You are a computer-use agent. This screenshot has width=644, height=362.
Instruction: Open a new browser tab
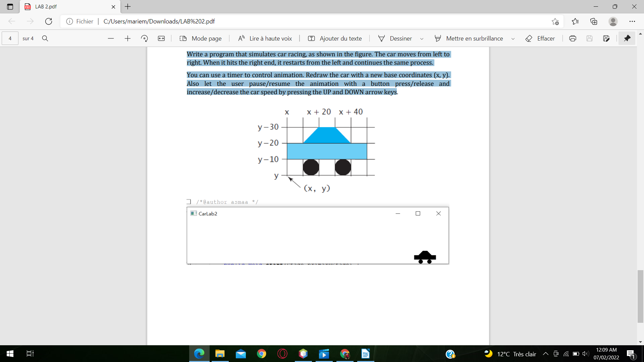click(x=128, y=7)
